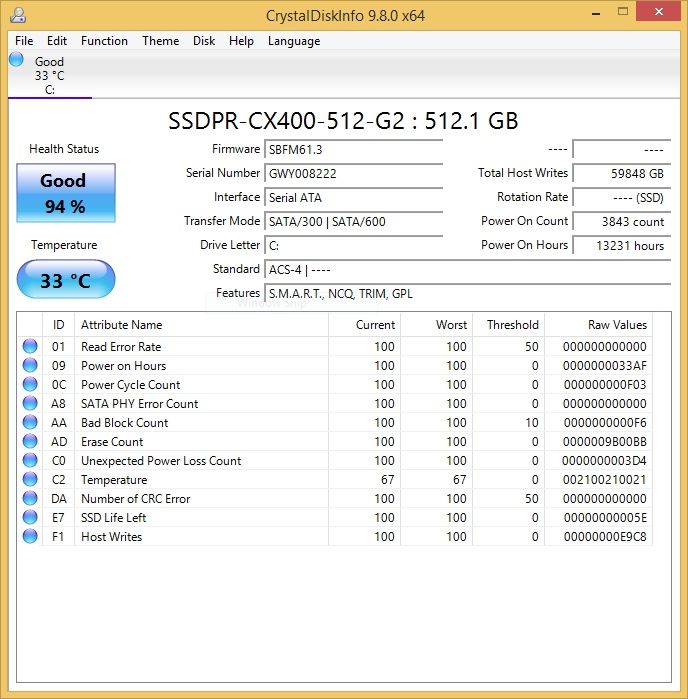Click the status orb in the Temperature attribute row
Viewport: 688px width, 699px height.
30,479
